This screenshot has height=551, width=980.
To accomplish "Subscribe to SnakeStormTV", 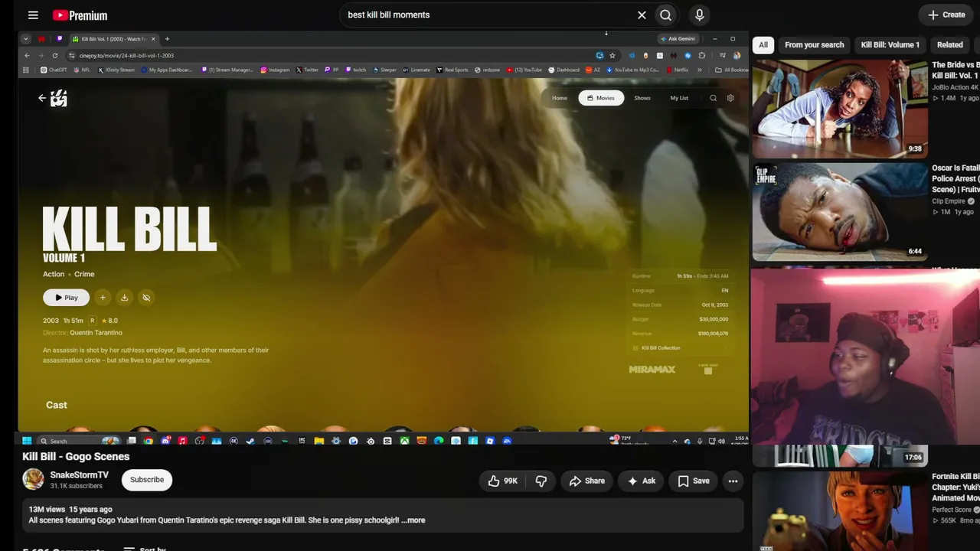I will click(147, 480).
